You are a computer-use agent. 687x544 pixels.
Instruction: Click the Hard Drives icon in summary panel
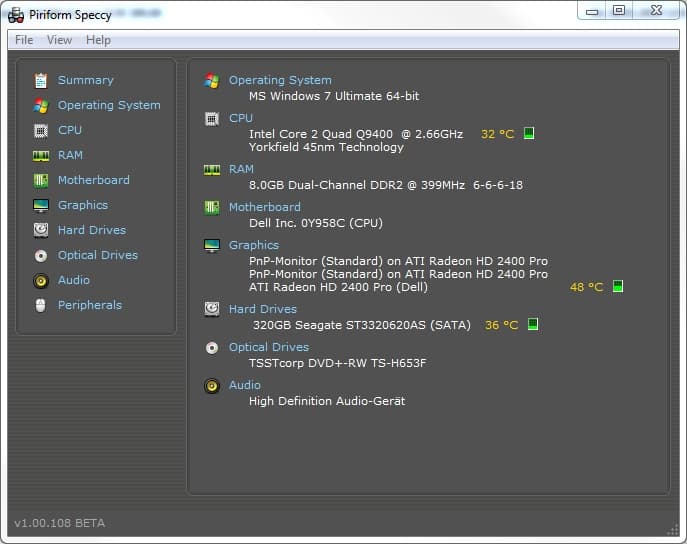click(212, 309)
